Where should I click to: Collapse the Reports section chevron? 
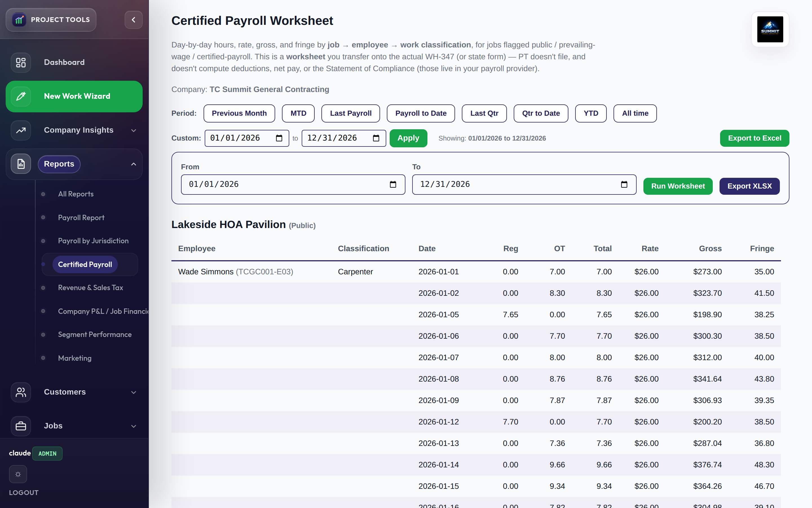pyautogui.click(x=134, y=164)
